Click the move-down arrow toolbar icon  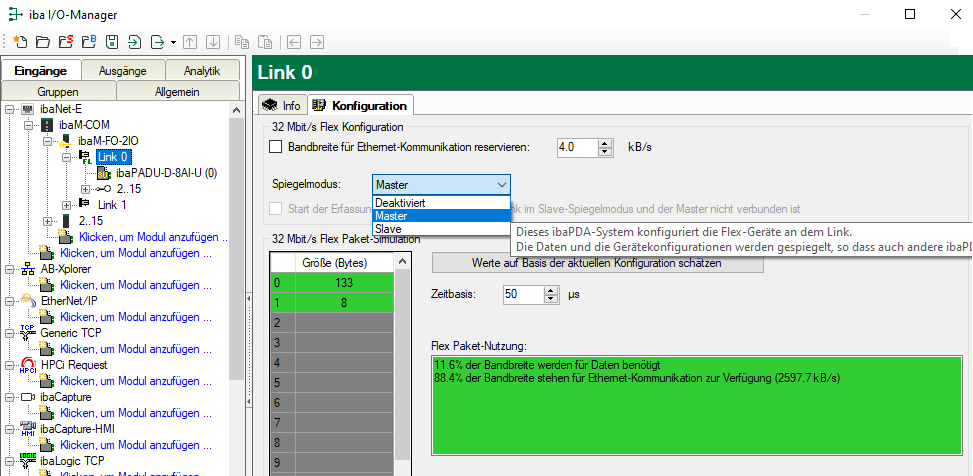pyautogui.click(x=213, y=42)
